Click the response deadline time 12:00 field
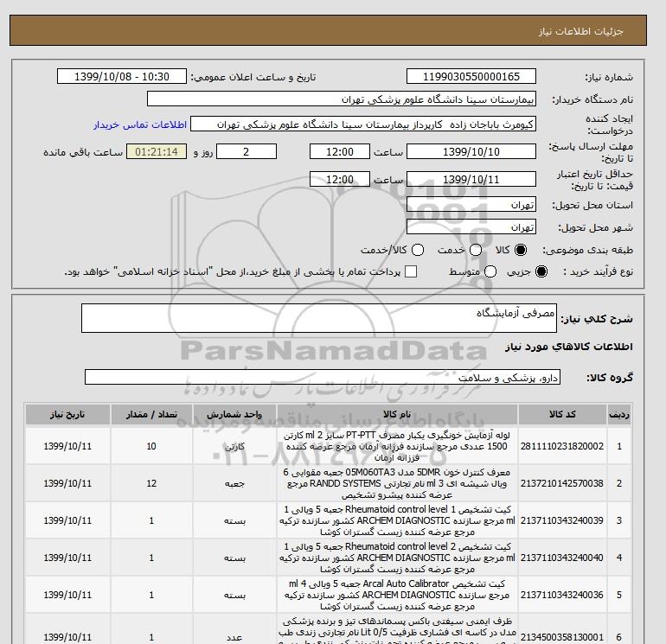This screenshot has width=666, height=644. pyautogui.click(x=340, y=151)
